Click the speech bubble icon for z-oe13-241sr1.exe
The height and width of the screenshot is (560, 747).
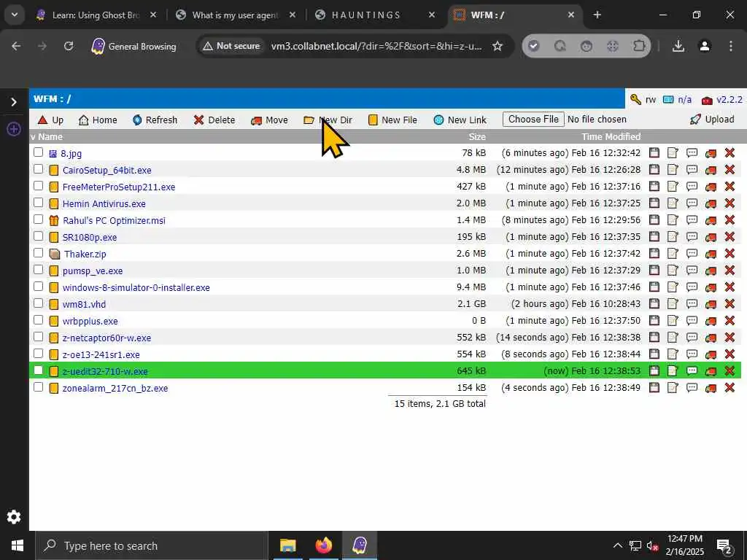tap(692, 354)
